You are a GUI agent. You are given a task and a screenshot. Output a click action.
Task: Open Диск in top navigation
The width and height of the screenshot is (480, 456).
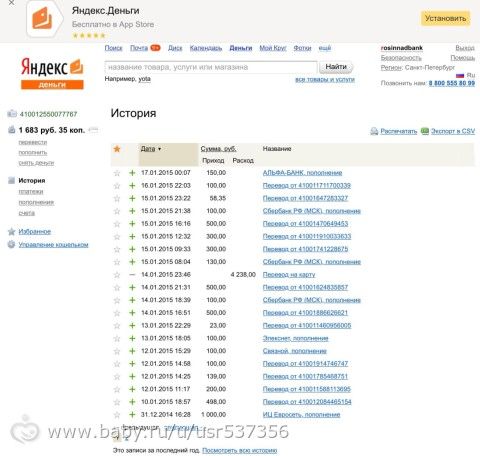[175, 48]
